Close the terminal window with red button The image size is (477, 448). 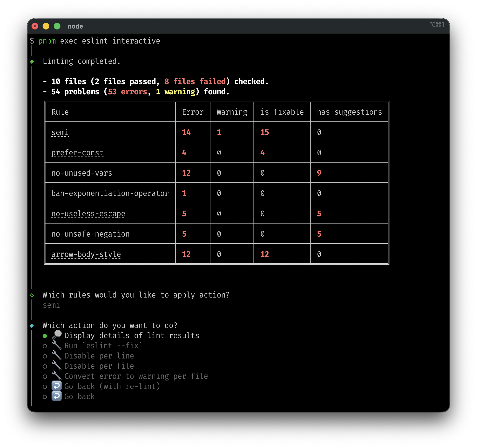35,26
